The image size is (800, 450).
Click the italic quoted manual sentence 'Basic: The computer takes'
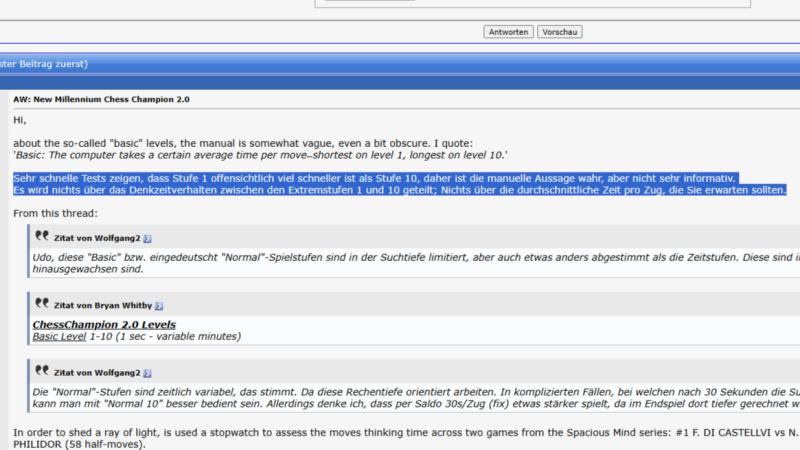(x=260, y=155)
